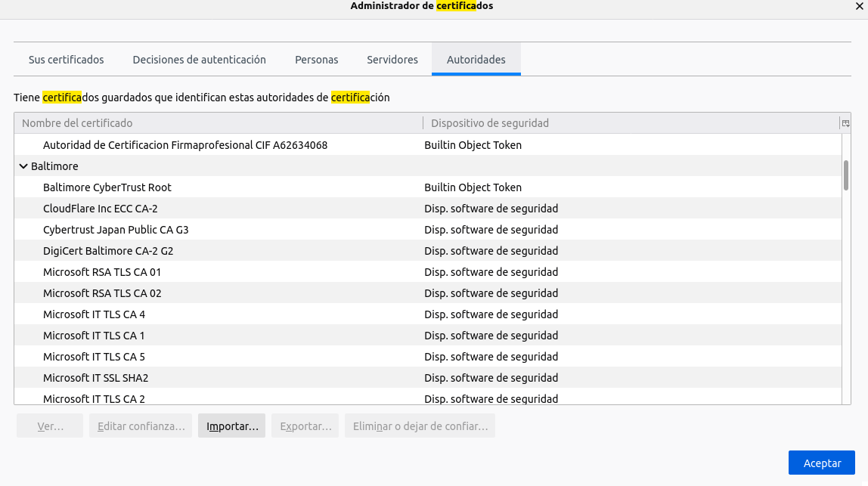Pick Microsoft RSA TLS CA 01 certificate
Image resolution: width=868 pixels, height=486 pixels.
102,272
